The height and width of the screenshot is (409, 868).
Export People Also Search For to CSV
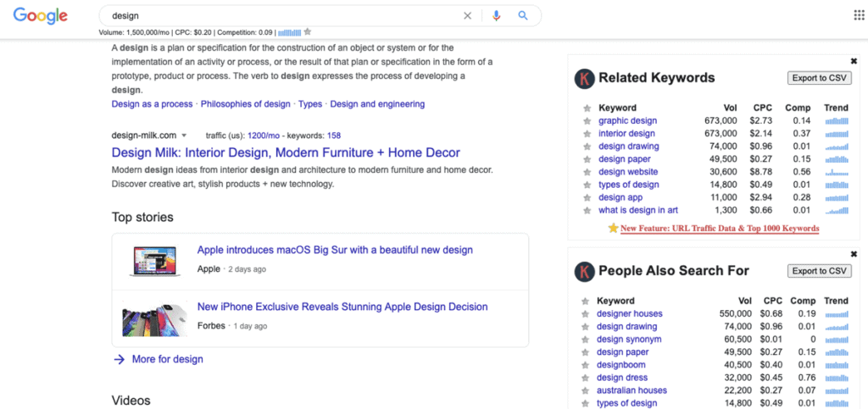(x=820, y=271)
